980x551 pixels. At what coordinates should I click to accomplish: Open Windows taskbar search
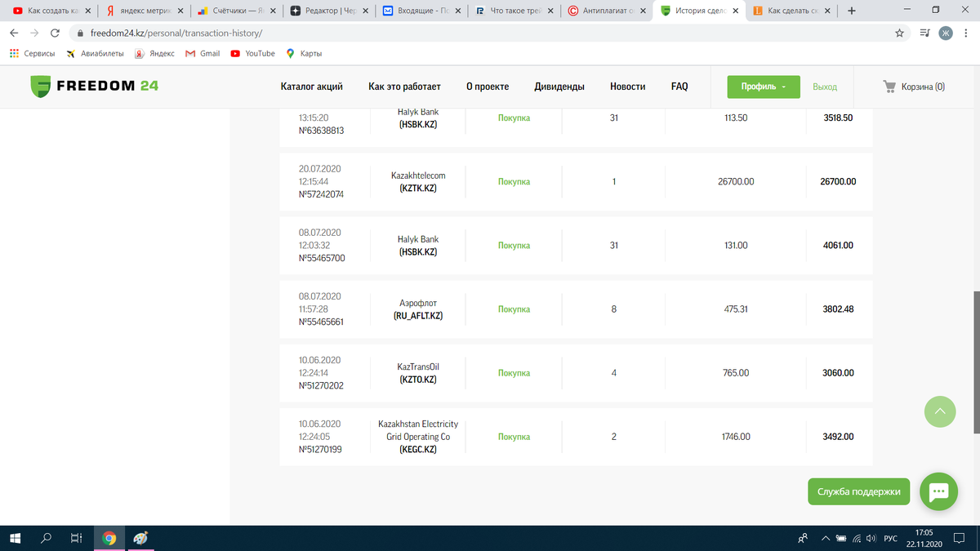pos(46,538)
